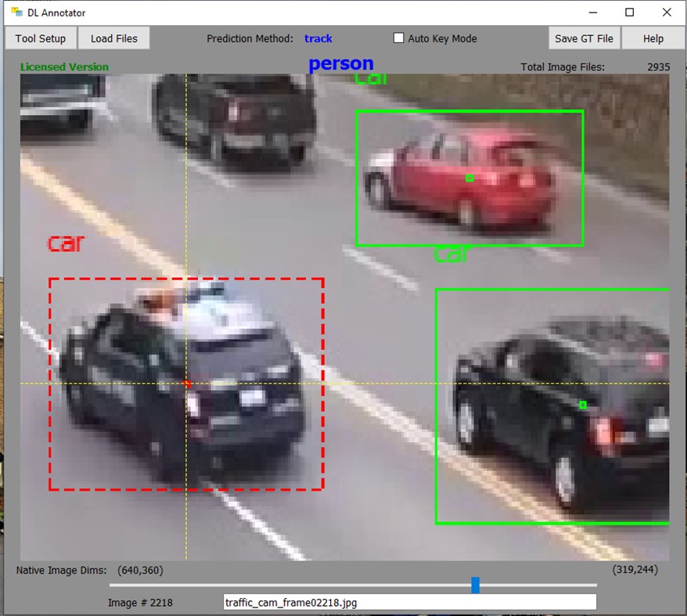Click the total image files count 2935
Screen dimensions: 687x616
click(659, 67)
